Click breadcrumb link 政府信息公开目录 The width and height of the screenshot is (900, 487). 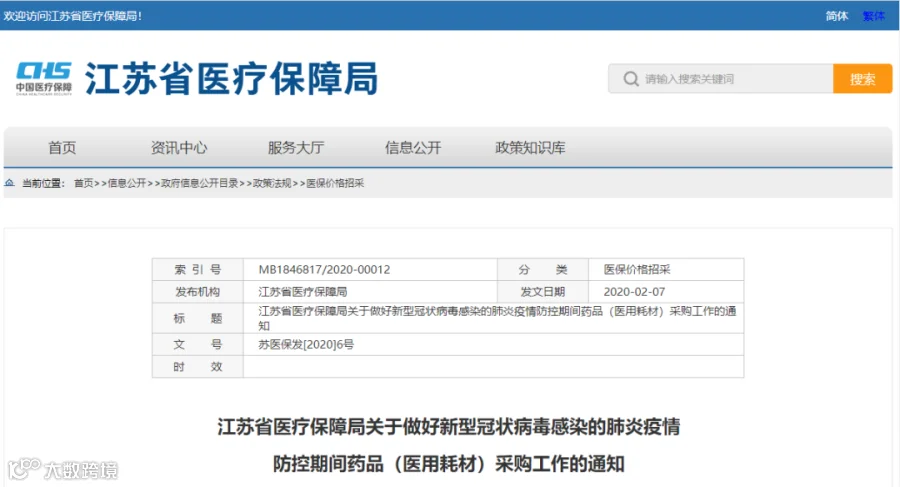[200, 183]
